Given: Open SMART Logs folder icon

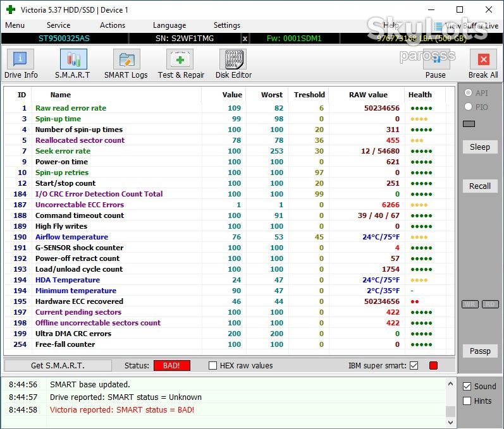Looking at the screenshot, I should click(x=126, y=59).
